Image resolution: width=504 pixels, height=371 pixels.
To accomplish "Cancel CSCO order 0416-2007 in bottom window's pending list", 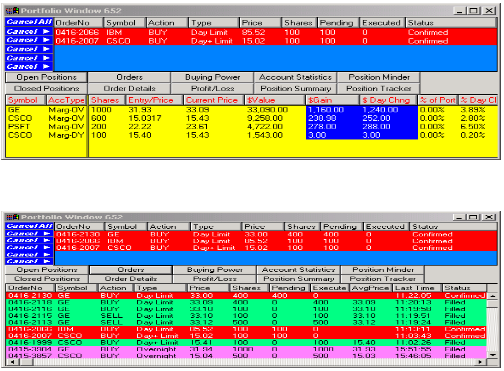I will [30, 247].
